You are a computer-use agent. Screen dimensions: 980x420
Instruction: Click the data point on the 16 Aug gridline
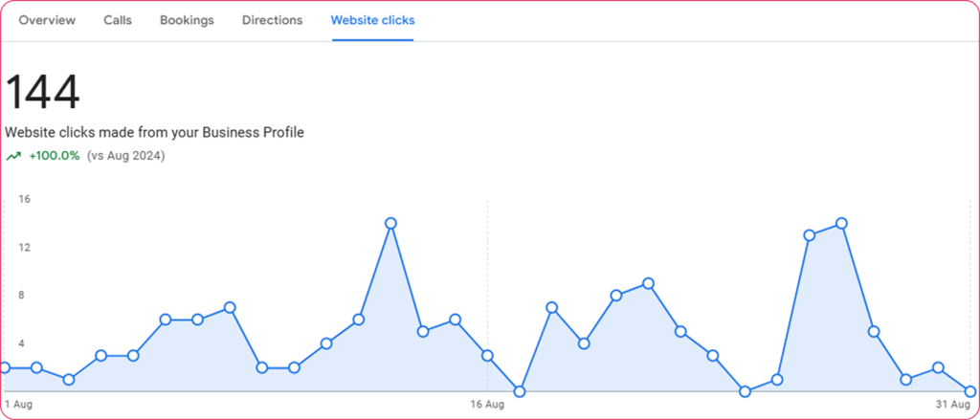487,356
